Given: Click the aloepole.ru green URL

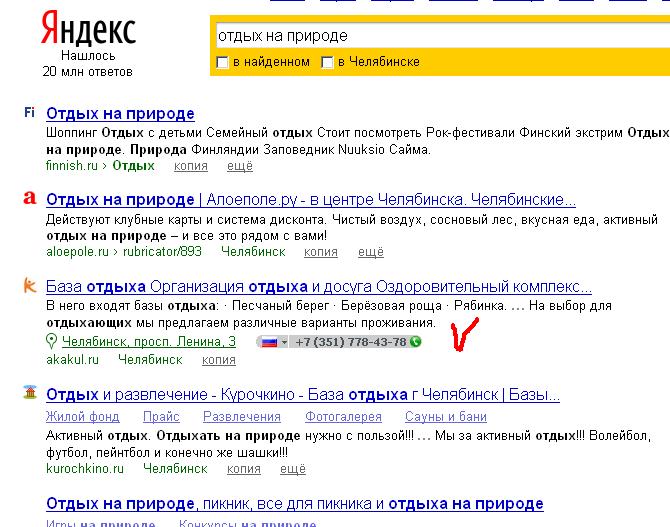Looking at the screenshot, I should (x=77, y=252).
